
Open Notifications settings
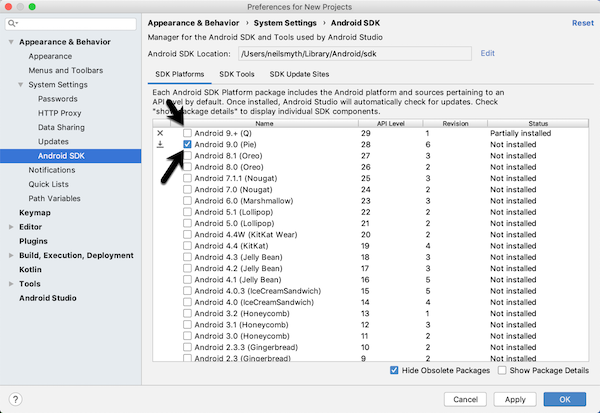pyautogui.click(x=52, y=170)
